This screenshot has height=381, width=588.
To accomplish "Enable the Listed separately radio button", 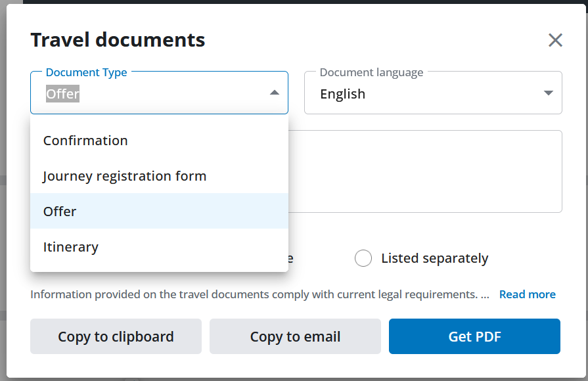I will 363,258.
